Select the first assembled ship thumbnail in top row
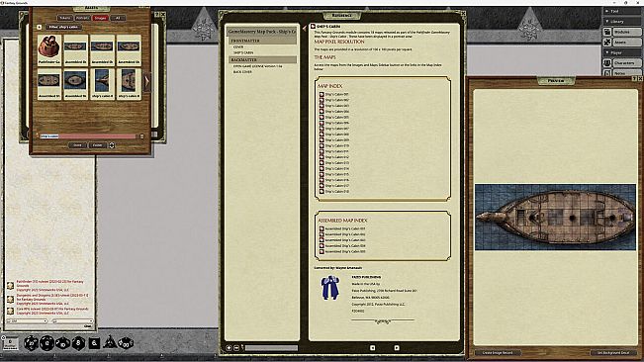Screen dimensions: 644x362 point(75,49)
